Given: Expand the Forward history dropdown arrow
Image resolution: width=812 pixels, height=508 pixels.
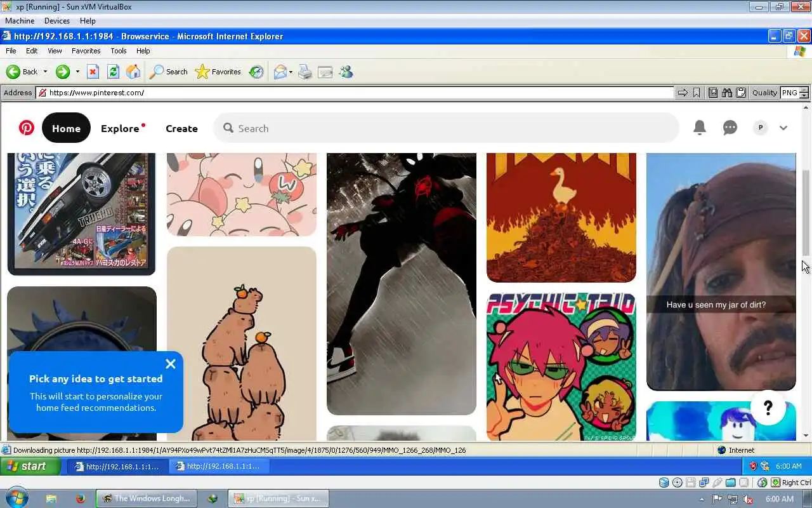Looking at the screenshot, I should click(x=77, y=72).
